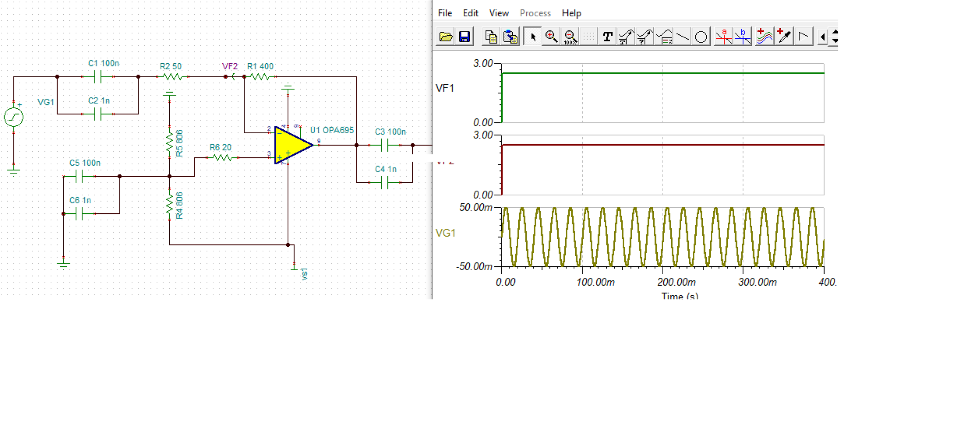Open a file with the folder icon
Screen dimensions: 980x427
[445, 37]
